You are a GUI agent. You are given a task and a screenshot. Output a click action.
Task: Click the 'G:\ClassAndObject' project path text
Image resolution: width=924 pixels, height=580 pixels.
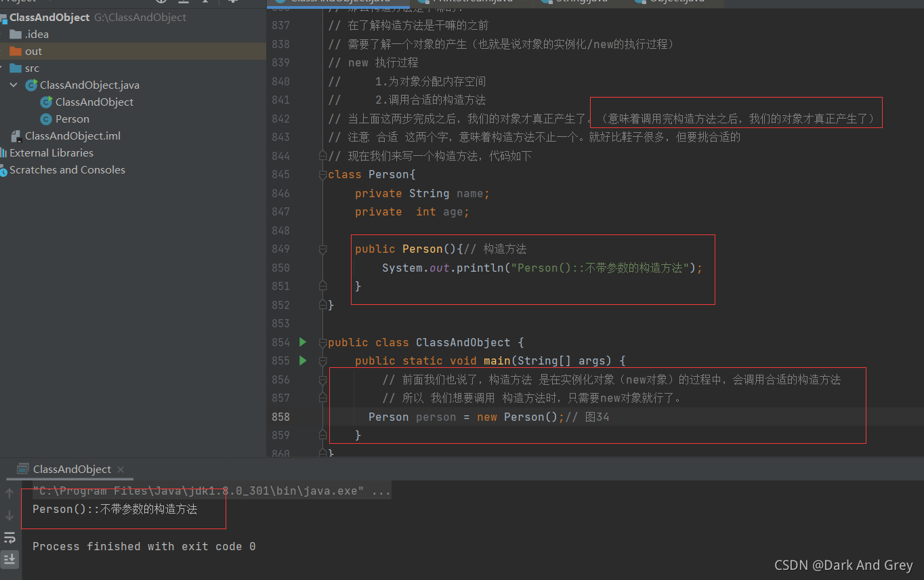pos(140,17)
